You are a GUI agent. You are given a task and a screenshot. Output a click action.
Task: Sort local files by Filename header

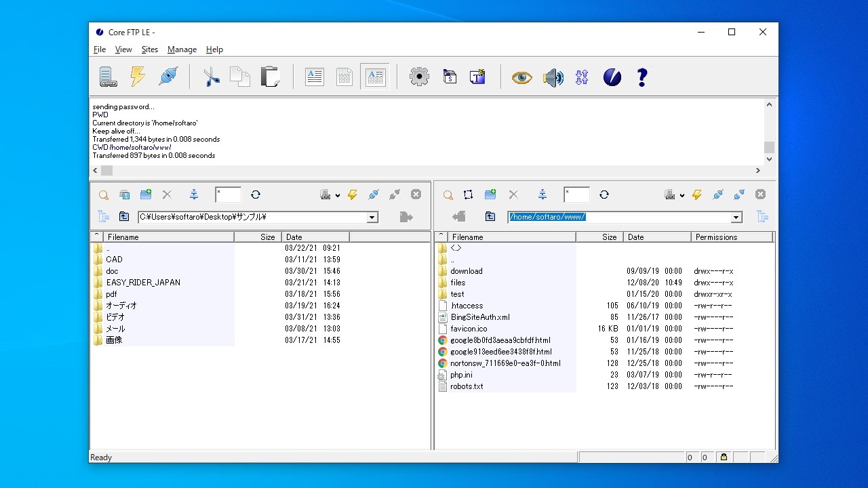pos(168,237)
